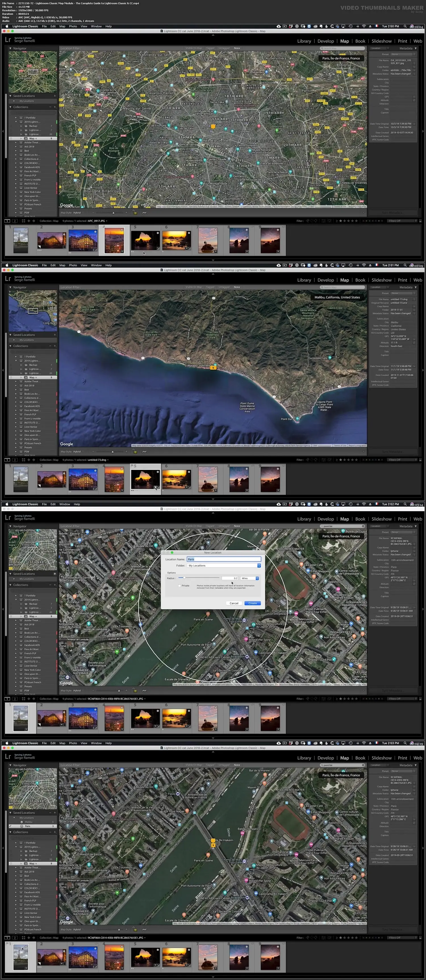Viewport: 426px width, 980px height.
Task: Go forward with filmstrip right arrow, 2:50 PM frame
Action: [34, 221]
